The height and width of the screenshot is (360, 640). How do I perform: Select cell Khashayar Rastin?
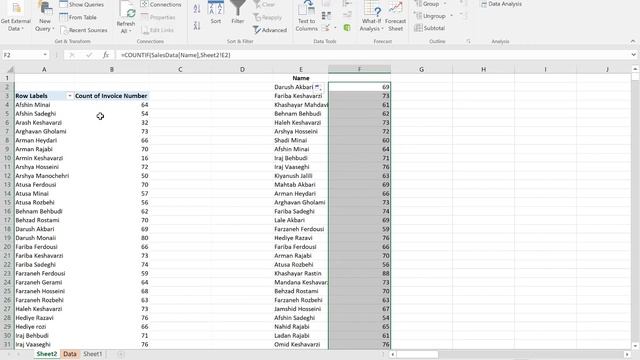pyautogui.click(x=301, y=273)
